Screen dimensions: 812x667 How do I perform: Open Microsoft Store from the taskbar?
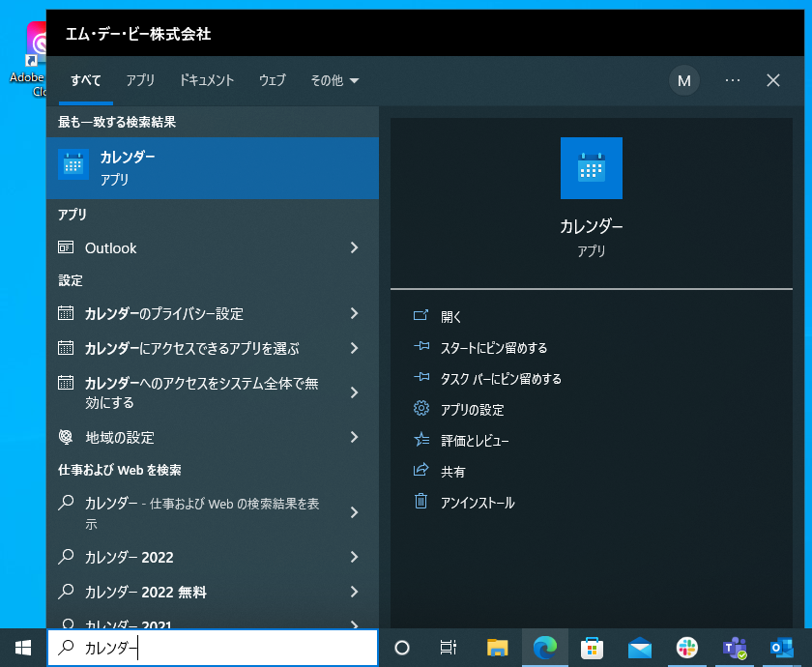pos(592,648)
